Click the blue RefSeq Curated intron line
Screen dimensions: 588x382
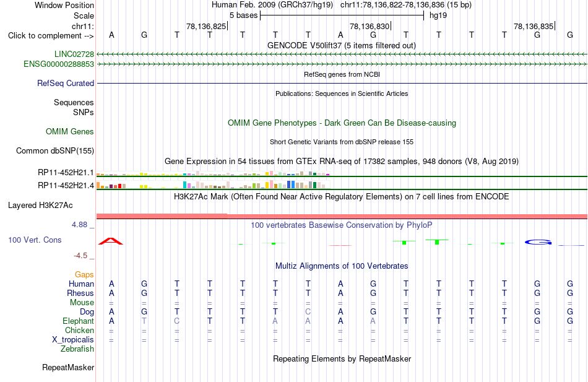click(x=342, y=84)
